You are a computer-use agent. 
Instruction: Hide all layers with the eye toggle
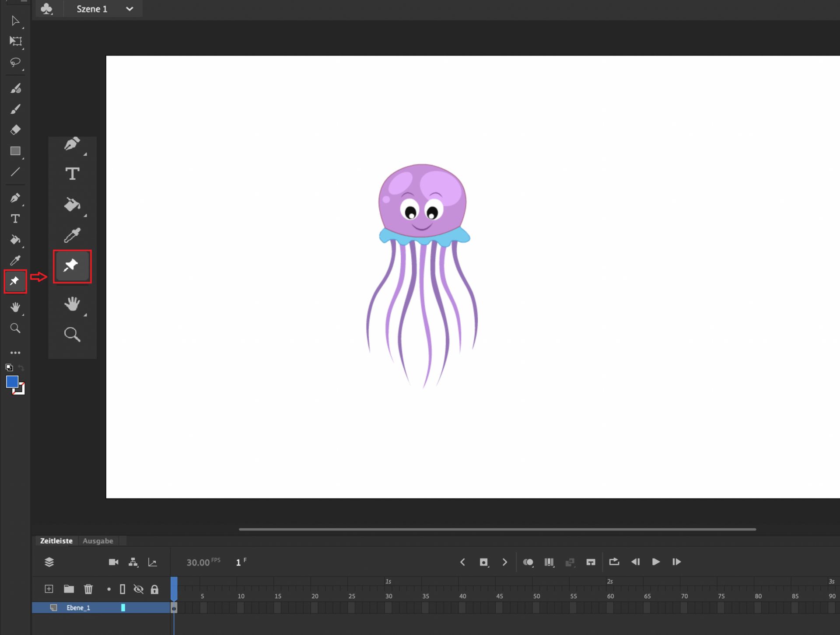click(139, 589)
